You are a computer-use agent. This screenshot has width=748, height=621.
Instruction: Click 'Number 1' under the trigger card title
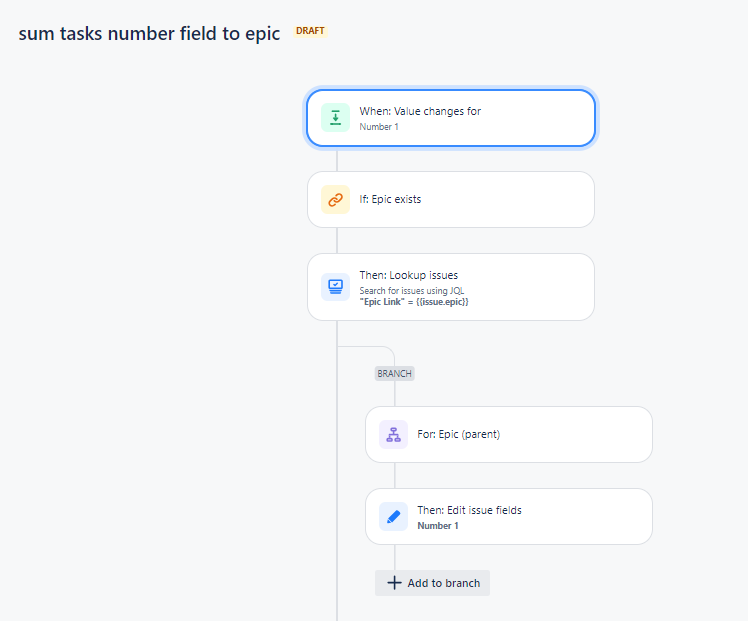[379, 127]
